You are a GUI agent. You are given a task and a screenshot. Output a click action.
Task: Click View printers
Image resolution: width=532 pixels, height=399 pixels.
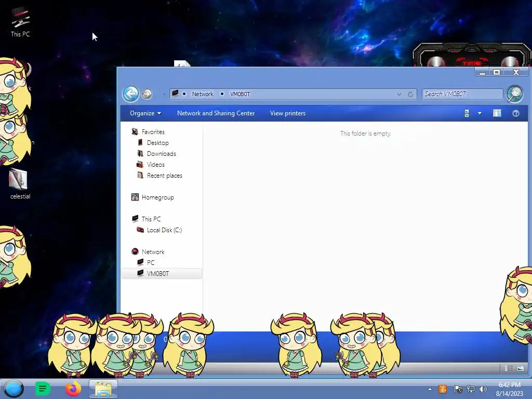pyautogui.click(x=288, y=113)
